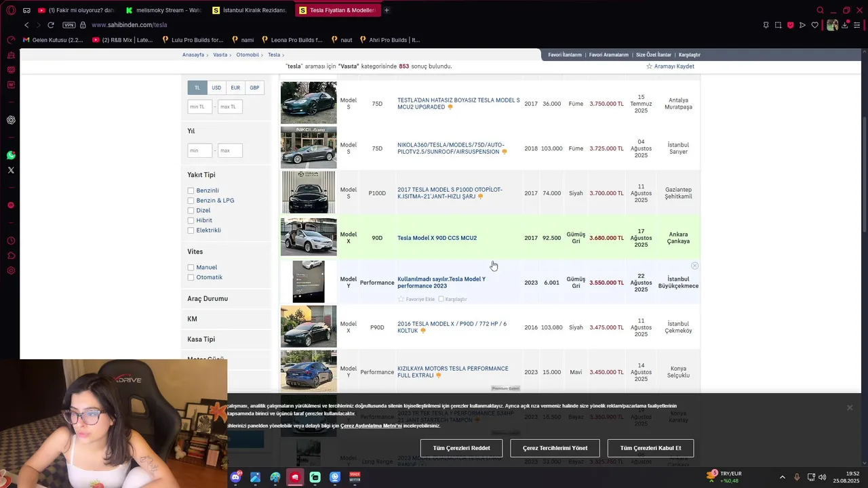Click the microphone tray icon
The height and width of the screenshot is (488, 868).
[x=797, y=477]
